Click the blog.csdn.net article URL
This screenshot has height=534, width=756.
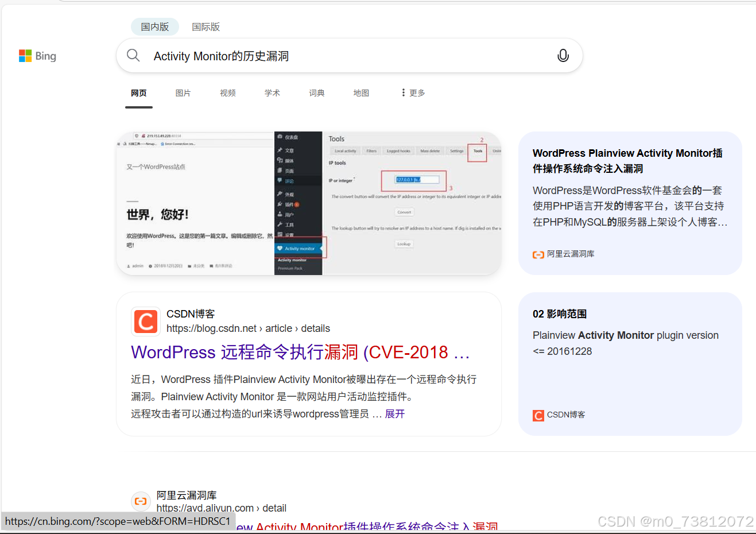click(x=248, y=328)
